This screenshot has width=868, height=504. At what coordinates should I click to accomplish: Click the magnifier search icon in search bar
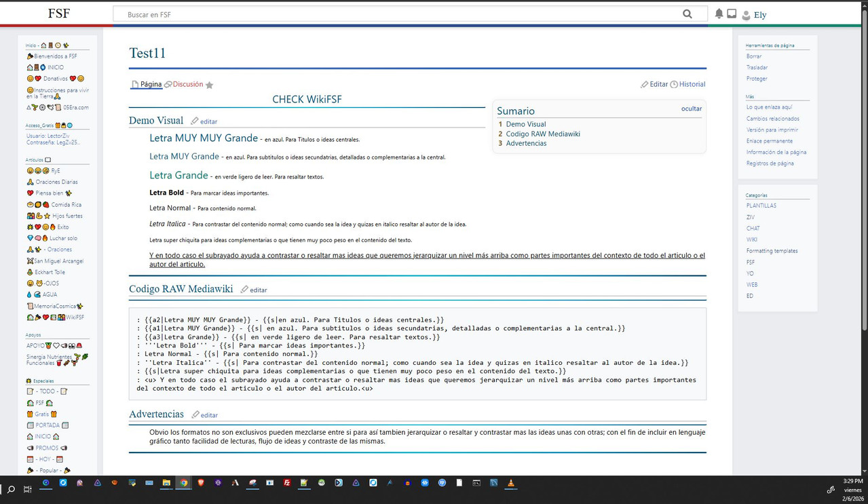tap(687, 14)
